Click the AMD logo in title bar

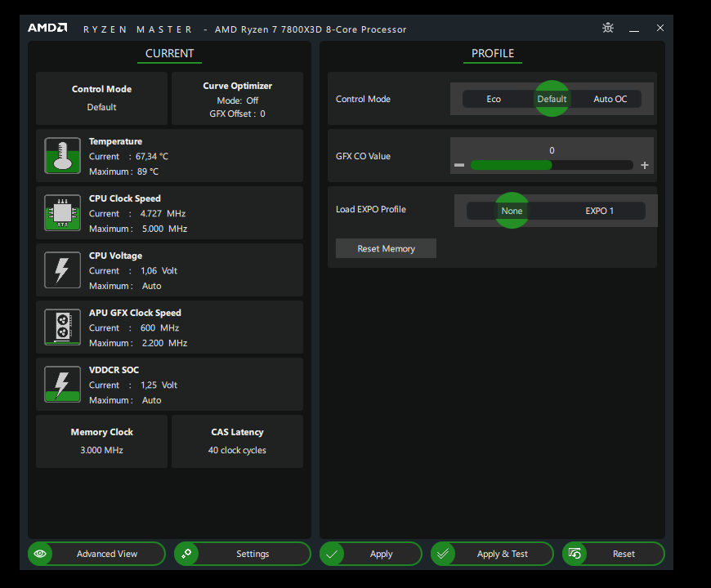[47, 28]
